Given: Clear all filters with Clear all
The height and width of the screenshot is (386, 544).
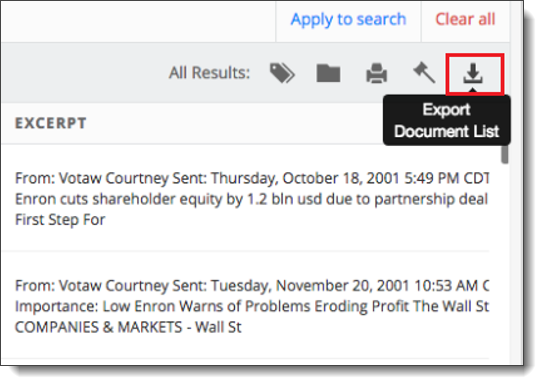Looking at the screenshot, I should pyautogui.click(x=465, y=19).
